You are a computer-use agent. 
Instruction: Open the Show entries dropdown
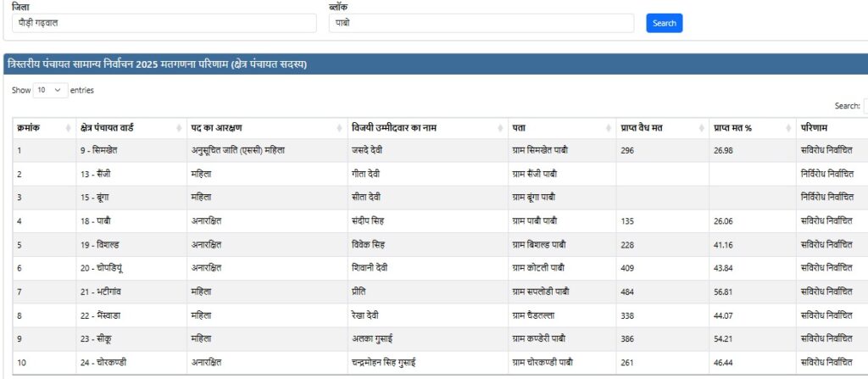[x=50, y=90]
